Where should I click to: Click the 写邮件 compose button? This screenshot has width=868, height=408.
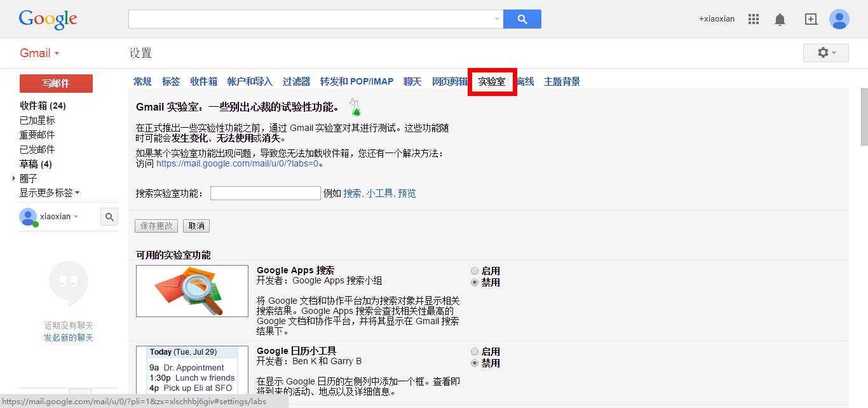[56, 83]
